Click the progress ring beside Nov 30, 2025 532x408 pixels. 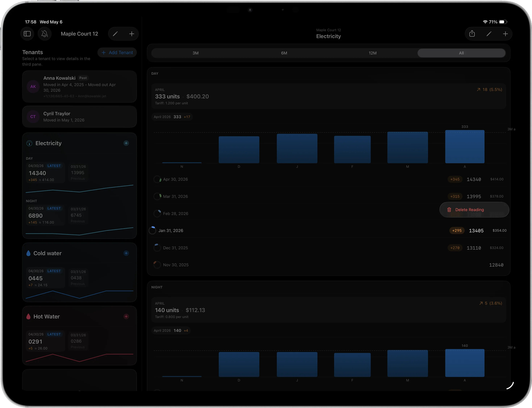(x=157, y=265)
